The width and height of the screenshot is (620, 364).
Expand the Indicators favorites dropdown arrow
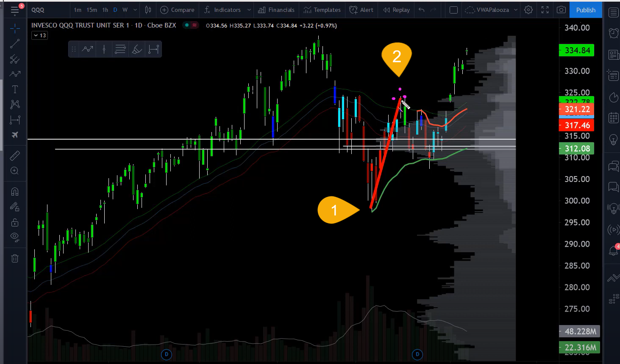[249, 10]
